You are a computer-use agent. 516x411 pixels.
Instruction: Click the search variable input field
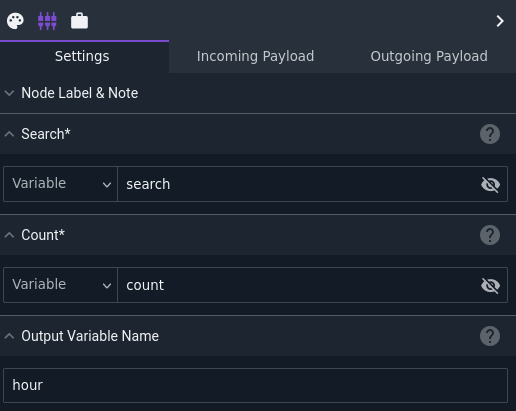point(297,184)
